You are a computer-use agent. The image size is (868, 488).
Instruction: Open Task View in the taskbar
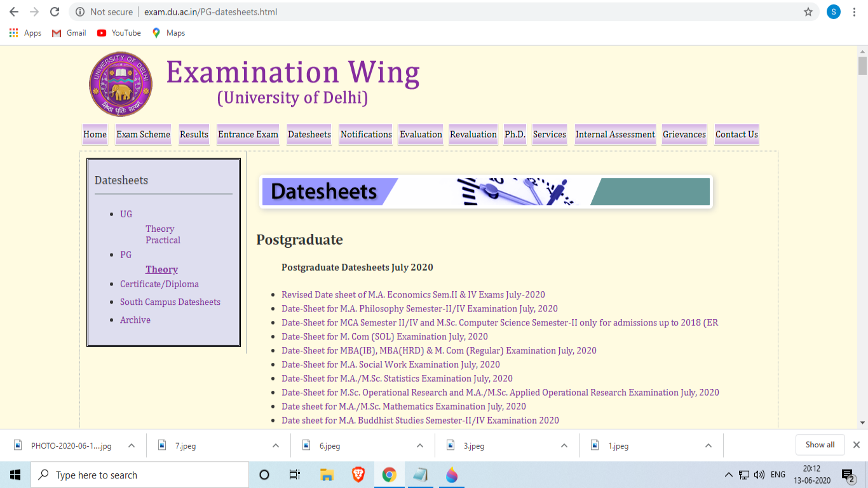(295, 475)
